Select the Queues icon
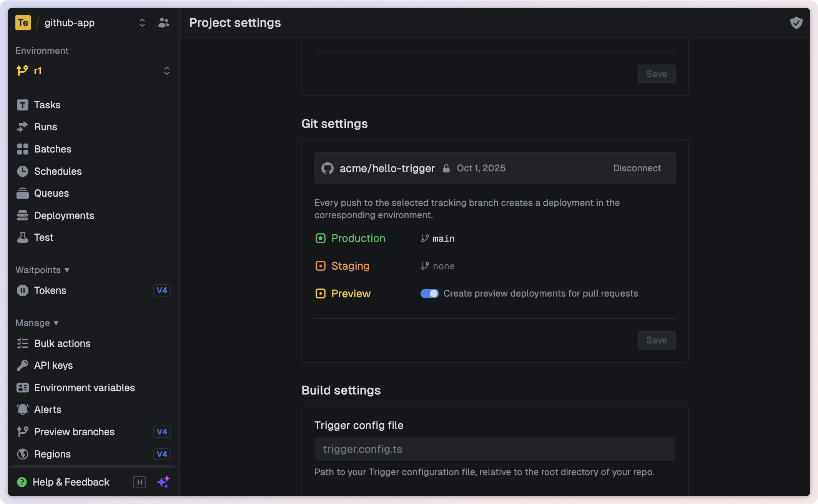Viewport: 818px width, 504px height. (23, 193)
